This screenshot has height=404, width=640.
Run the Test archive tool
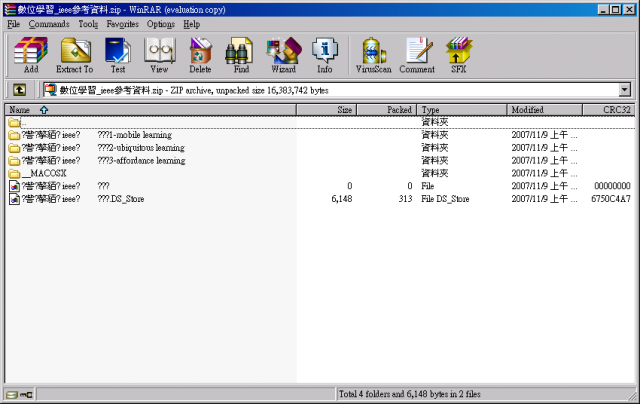pos(118,55)
